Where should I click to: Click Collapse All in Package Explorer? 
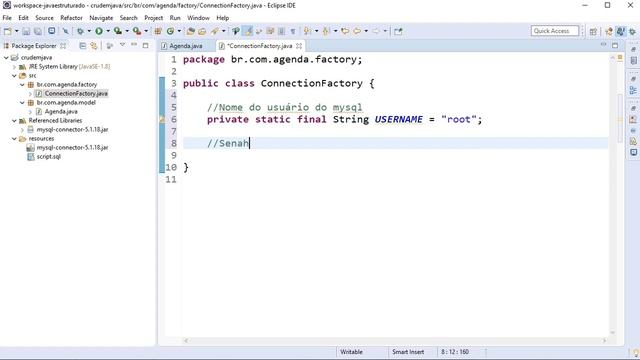(x=82, y=46)
